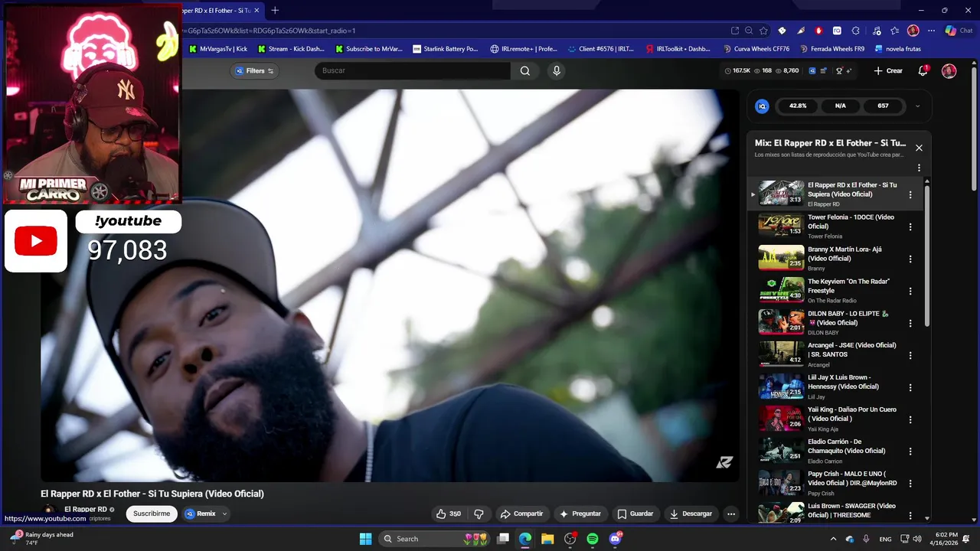Click the YouTube Buscar search field
Viewport: 980px width, 551px height.
412,70
